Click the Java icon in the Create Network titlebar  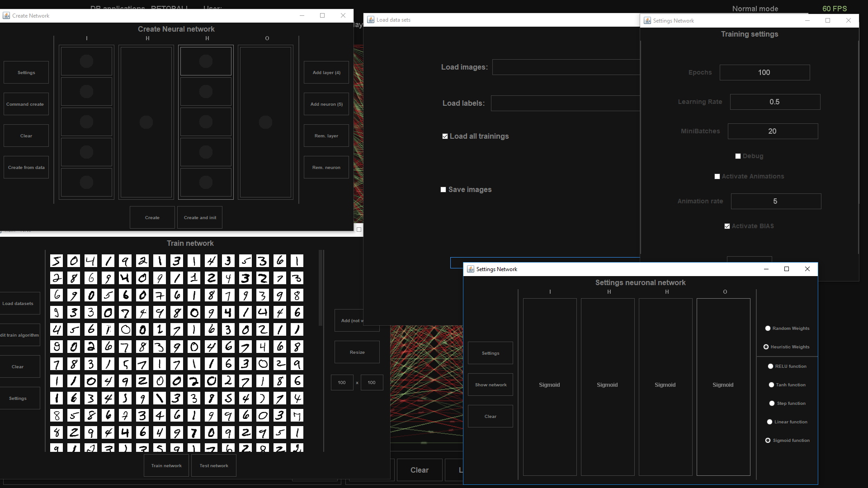pyautogui.click(x=6, y=15)
